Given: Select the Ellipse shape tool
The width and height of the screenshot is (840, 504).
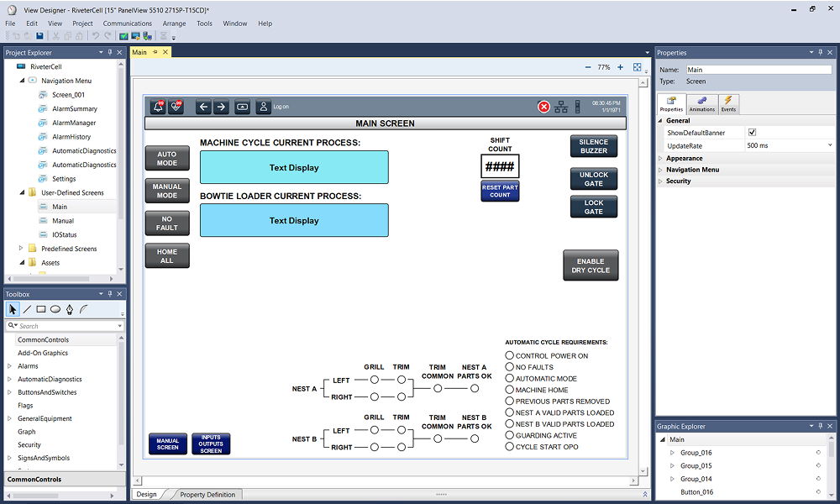Looking at the screenshot, I should tap(55, 309).
